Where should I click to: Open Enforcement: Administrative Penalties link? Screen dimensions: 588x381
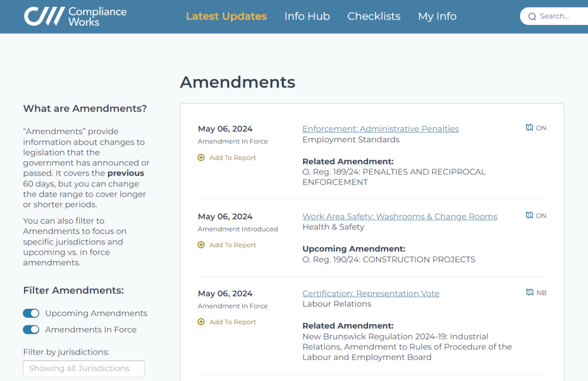381,129
